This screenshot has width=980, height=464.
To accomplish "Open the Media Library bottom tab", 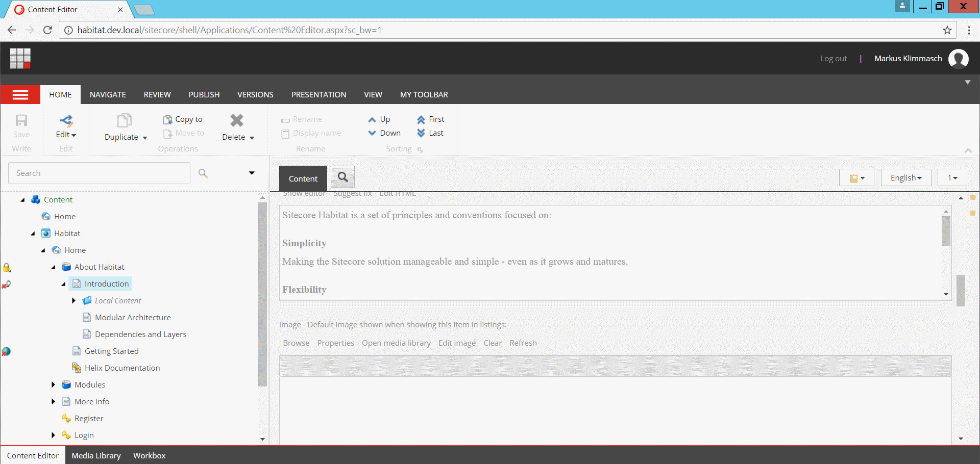I will pyautogui.click(x=96, y=456).
